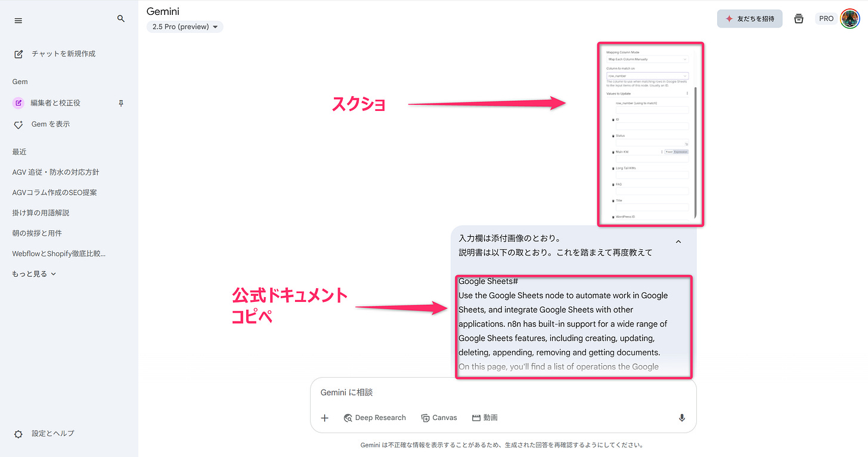The height and width of the screenshot is (457, 868).
Task: Open the AGV 追従・防水の対応方針 chat
Action: pos(56,172)
